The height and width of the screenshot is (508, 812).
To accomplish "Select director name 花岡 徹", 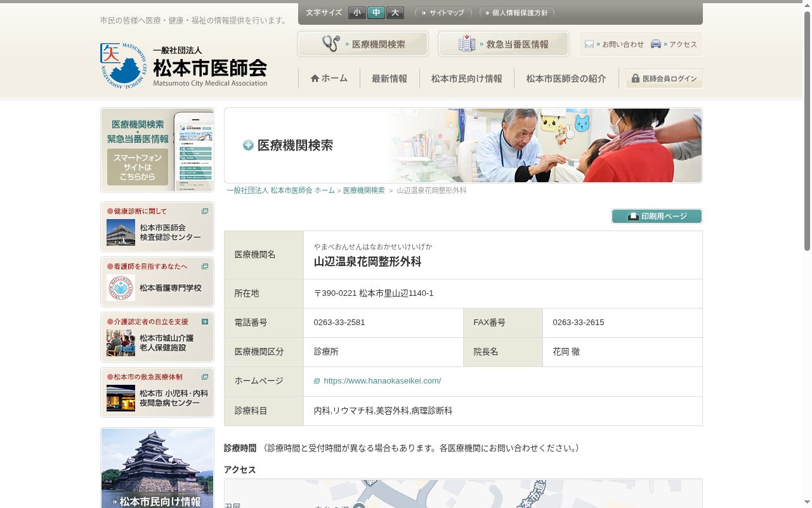I will tap(566, 352).
